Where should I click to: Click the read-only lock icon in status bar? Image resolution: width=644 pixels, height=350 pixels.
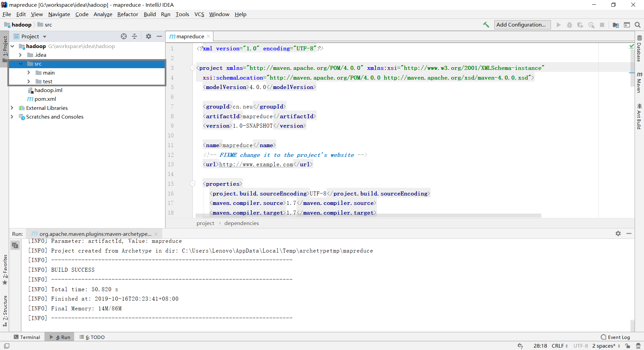[628, 346]
